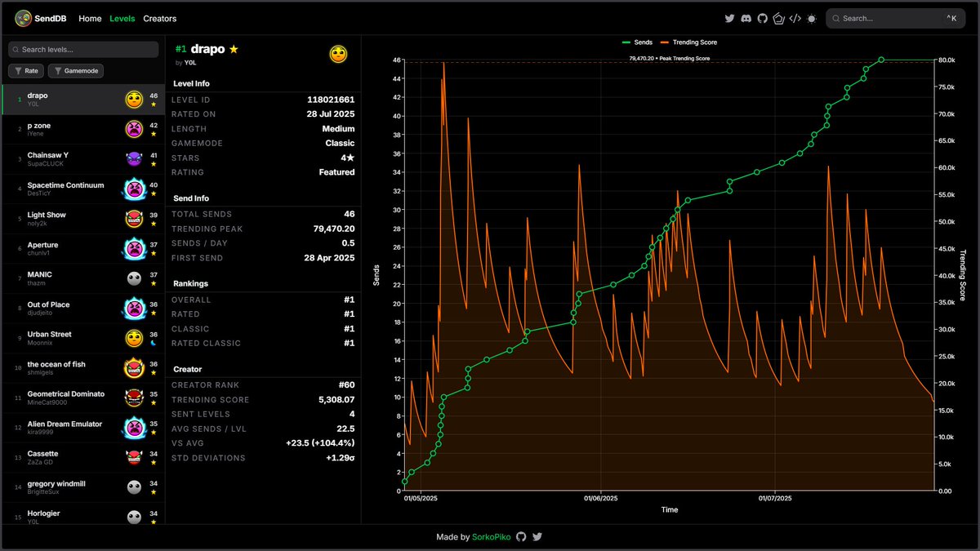This screenshot has width=980, height=551.
Task: Click the pentagon-shaped icon in the header
Action: [x=779, y=18]
